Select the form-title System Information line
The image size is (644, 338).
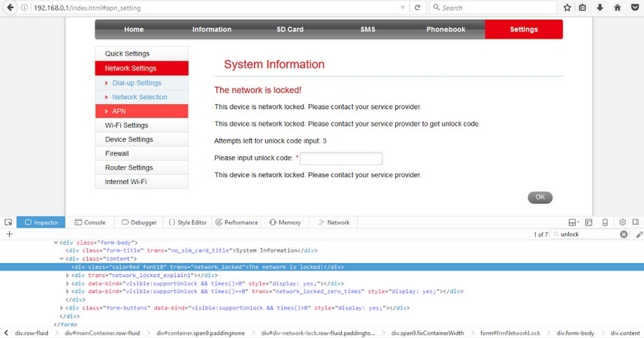point(192,251)
